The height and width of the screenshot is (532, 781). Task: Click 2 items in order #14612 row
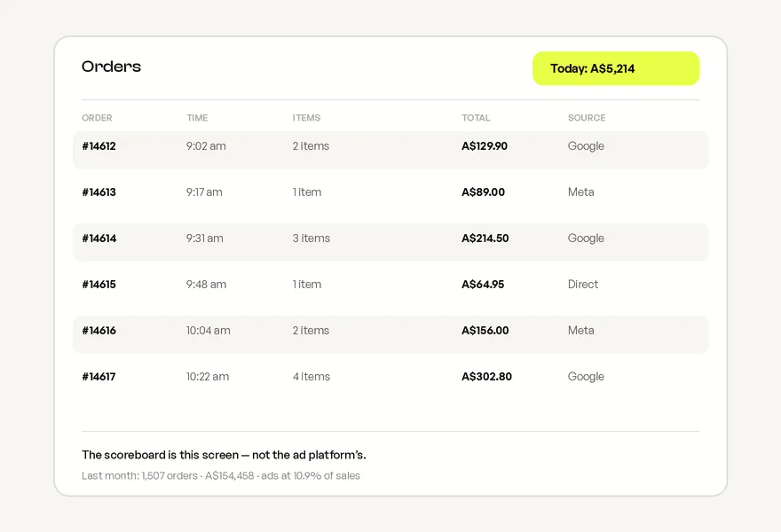click(311, 145)
